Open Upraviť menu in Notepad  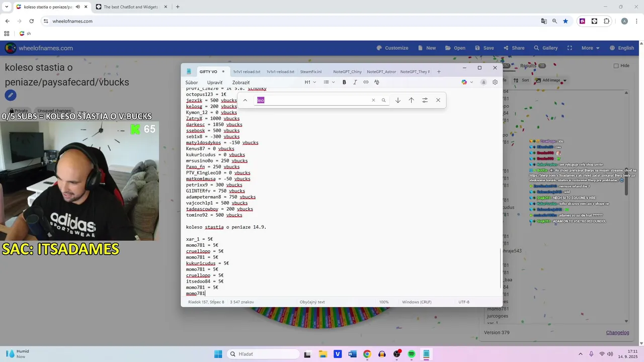tap(215, 82)
